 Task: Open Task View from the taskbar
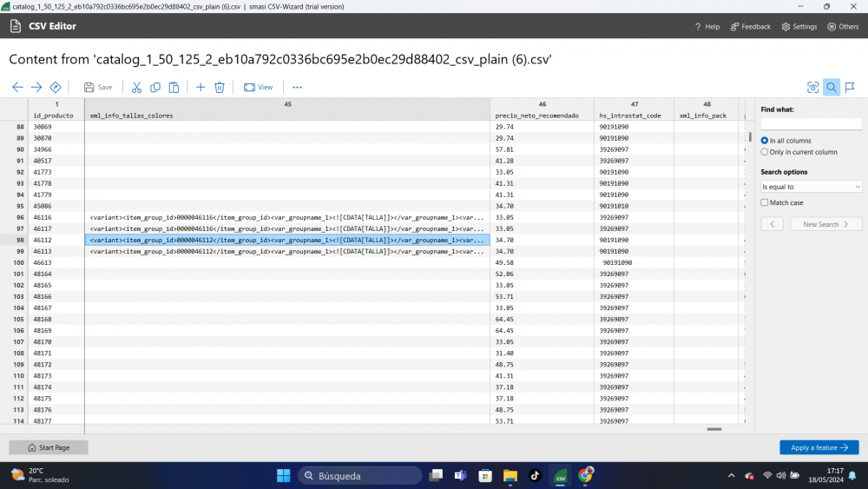click(x=436, y=476)
